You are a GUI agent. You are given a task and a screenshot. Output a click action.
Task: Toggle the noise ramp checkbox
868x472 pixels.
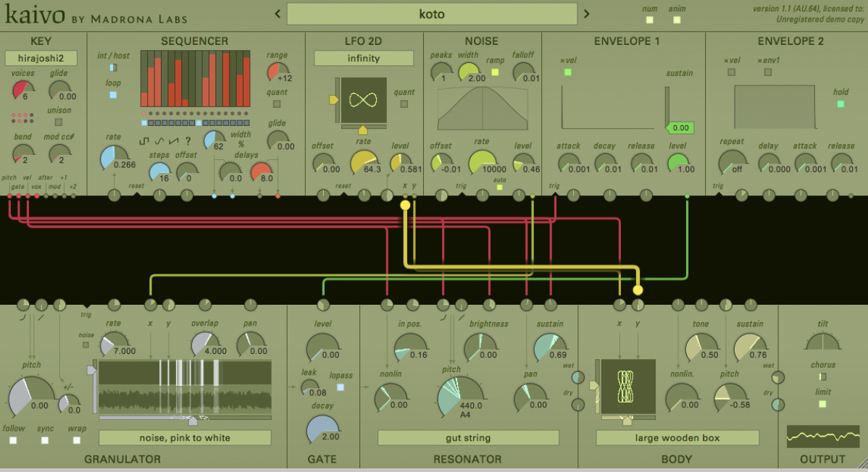(x=495, y=72)
